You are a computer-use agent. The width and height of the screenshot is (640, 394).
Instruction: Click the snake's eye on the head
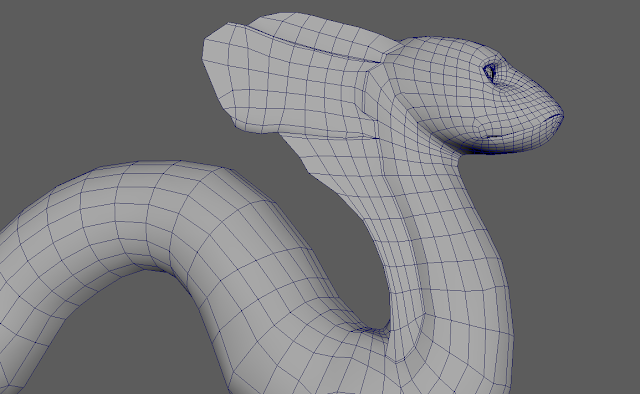(x=489, y=72)
